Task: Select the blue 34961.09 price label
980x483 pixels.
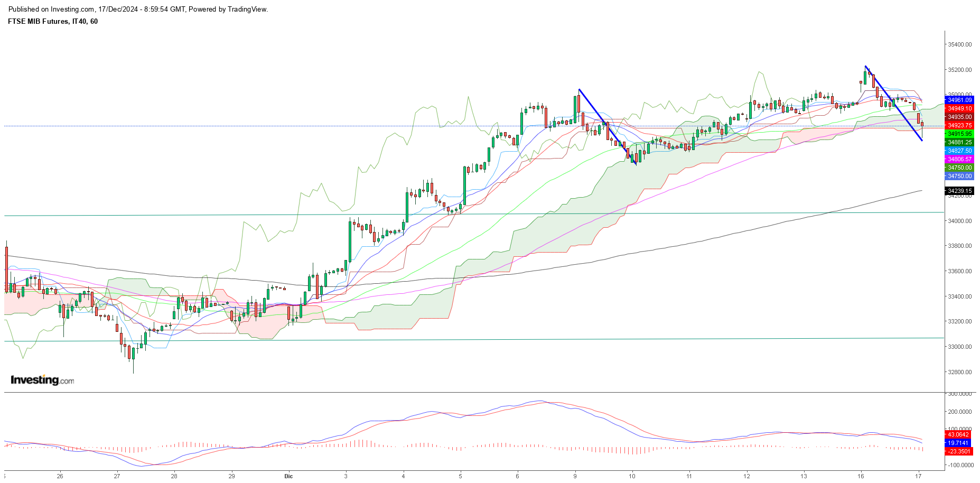Action: coord(959,100)
